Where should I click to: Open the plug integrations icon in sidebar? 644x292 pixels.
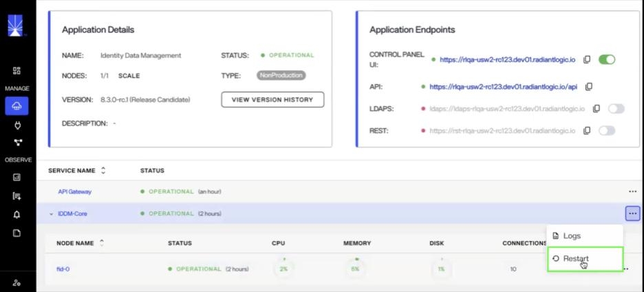[17, 125]
